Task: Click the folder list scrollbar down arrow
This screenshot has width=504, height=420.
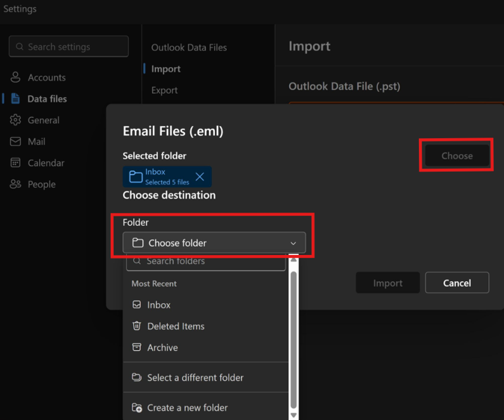Action: tap(294, 415)
